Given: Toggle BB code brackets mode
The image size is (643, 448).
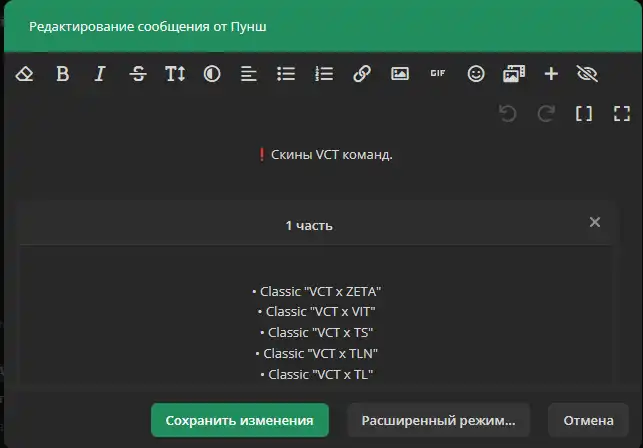Looking at the screenshot, I should click(584, 114).
